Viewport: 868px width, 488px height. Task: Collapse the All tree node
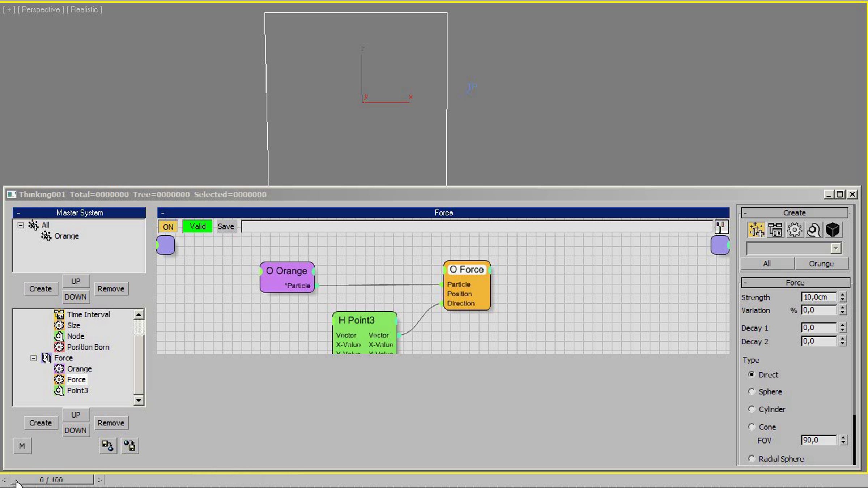[21, 225]
